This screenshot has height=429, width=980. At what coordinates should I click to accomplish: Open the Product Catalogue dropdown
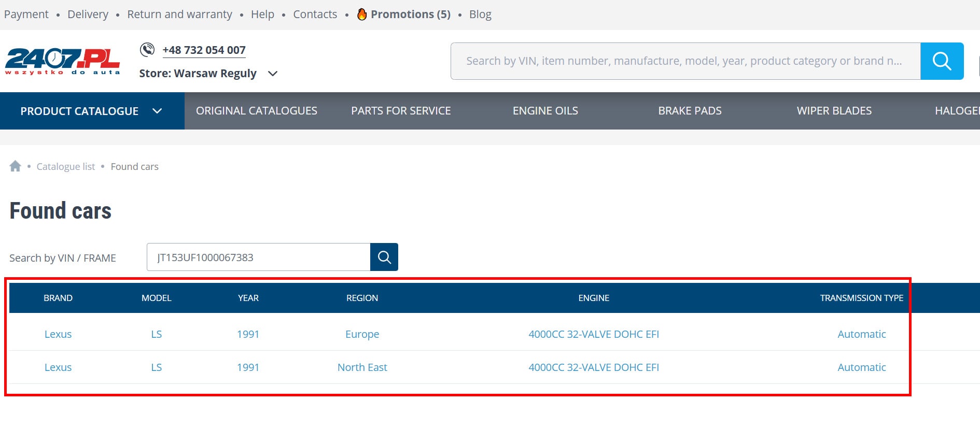92,111
